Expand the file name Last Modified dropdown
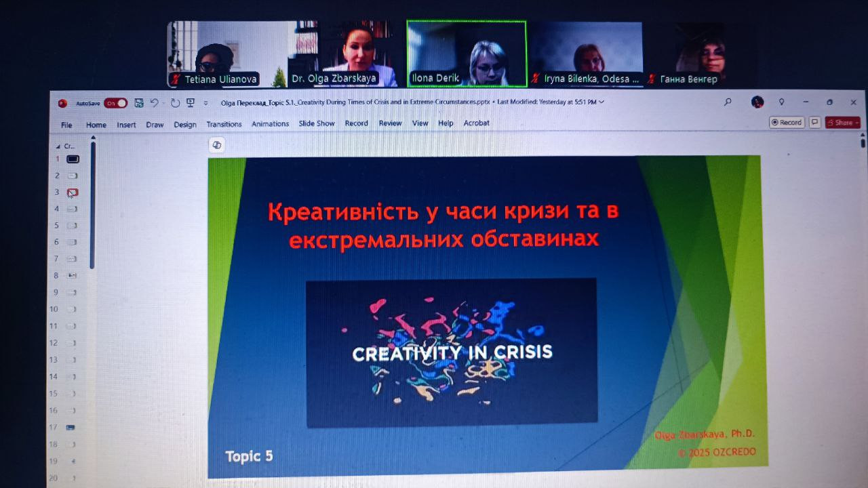 click(601, 102)
